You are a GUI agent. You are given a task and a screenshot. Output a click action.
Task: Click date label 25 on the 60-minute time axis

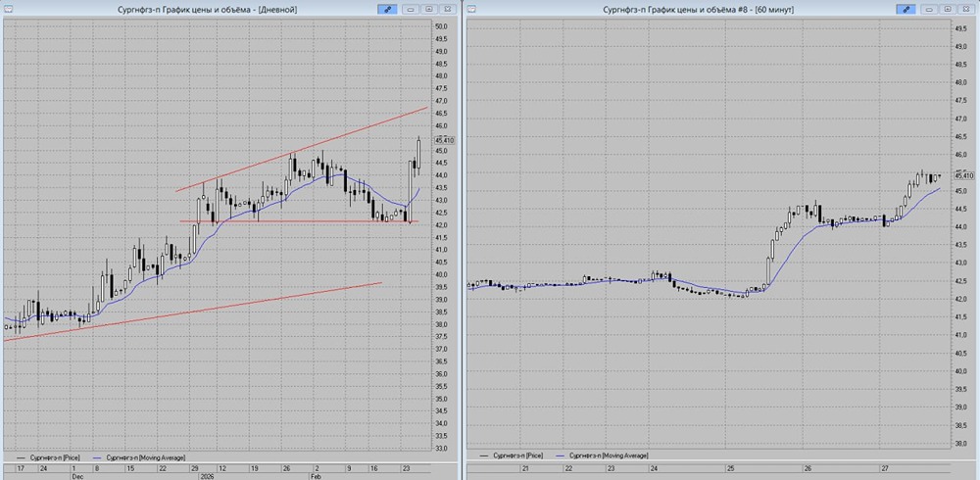tap(731, 468)
